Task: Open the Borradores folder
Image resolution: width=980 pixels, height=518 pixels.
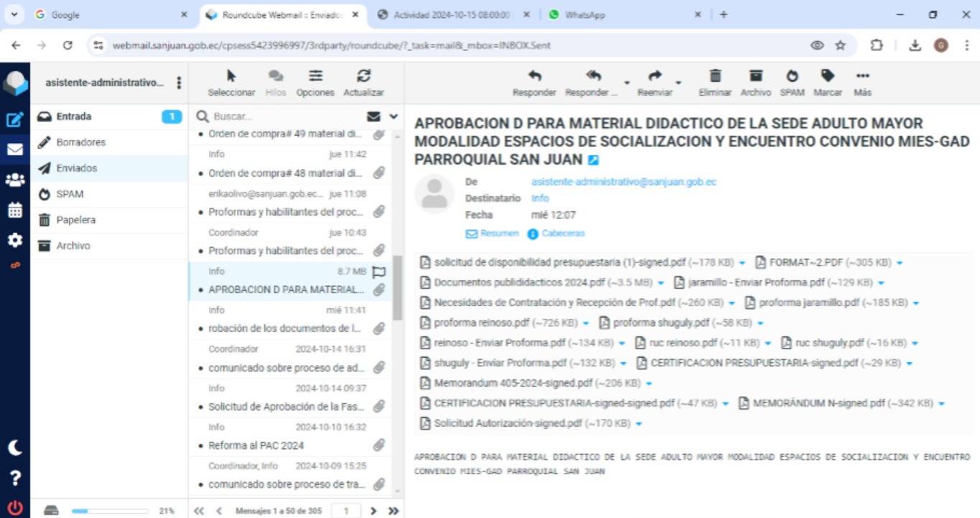Action: pos(80,142)
